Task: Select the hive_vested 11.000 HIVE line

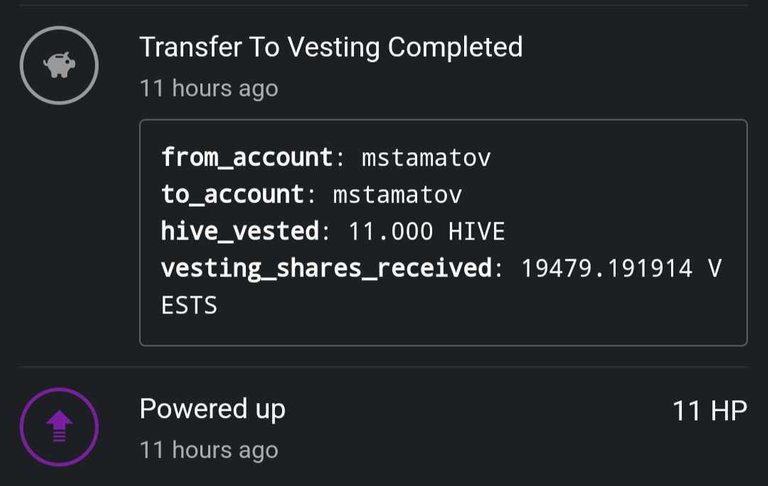Action: tap(333, 231)
